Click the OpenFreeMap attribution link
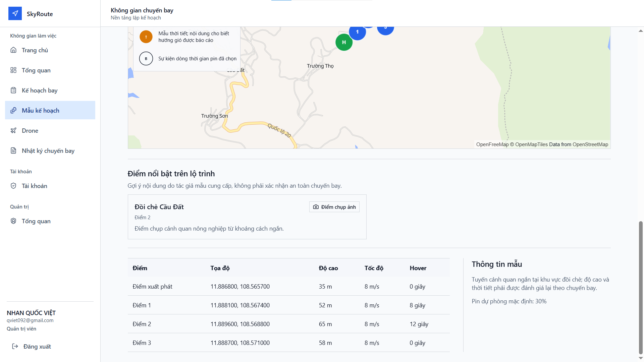Screen dimensions: 644x362 [492, 144]
